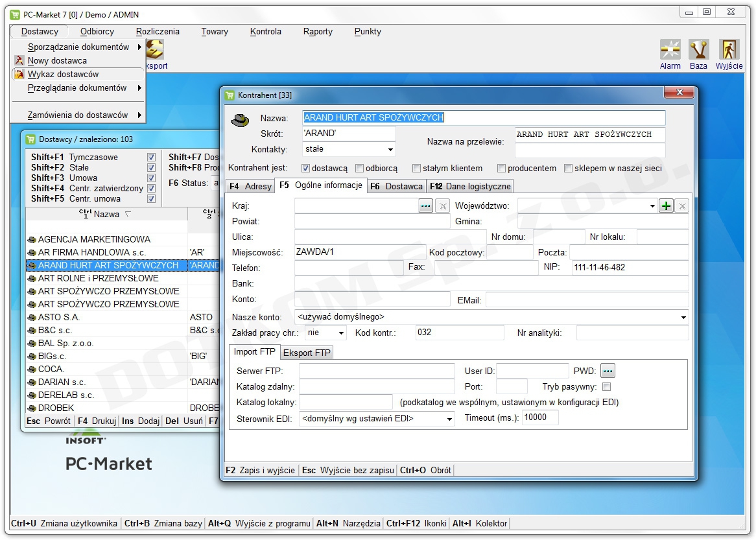This screenshot has height=540, width=756.
Task: Click the Kraj browse ellipsis button
Action: 425,206
